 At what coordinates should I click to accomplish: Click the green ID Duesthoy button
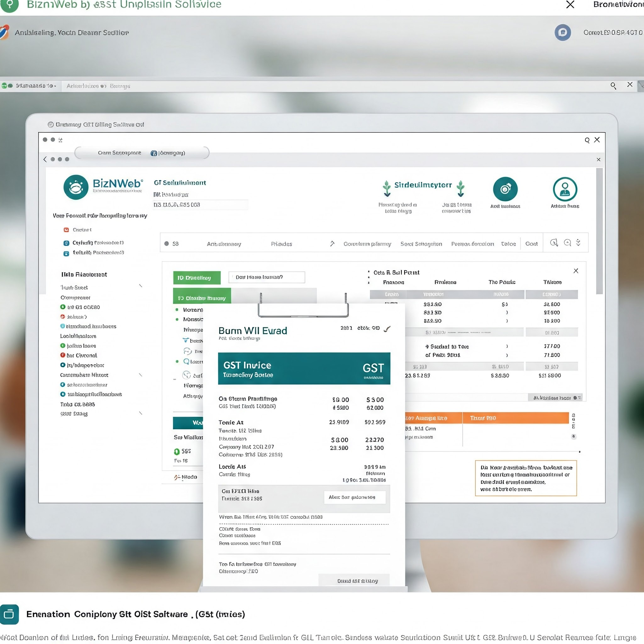click(x=197, y=277)
